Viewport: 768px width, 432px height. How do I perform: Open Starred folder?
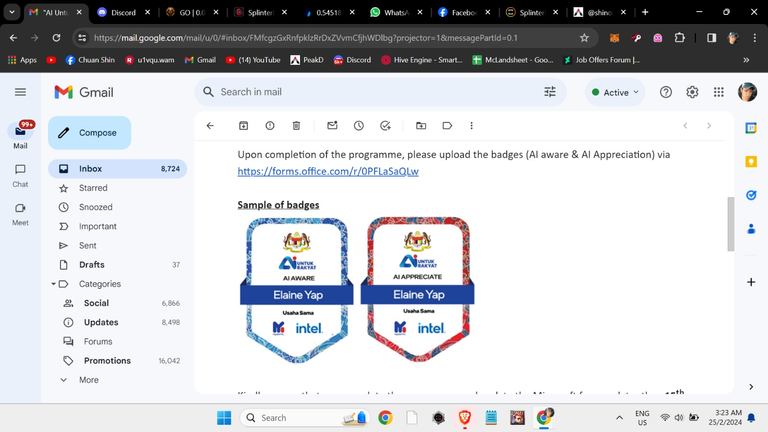pos(118,188)
